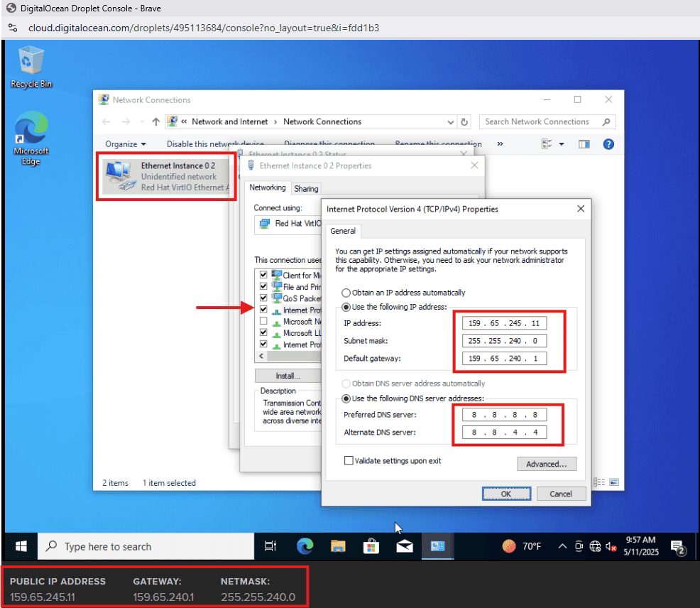Switch to large icons view in status bar
This screenshot has height=608, width=700.
point(614,482)
